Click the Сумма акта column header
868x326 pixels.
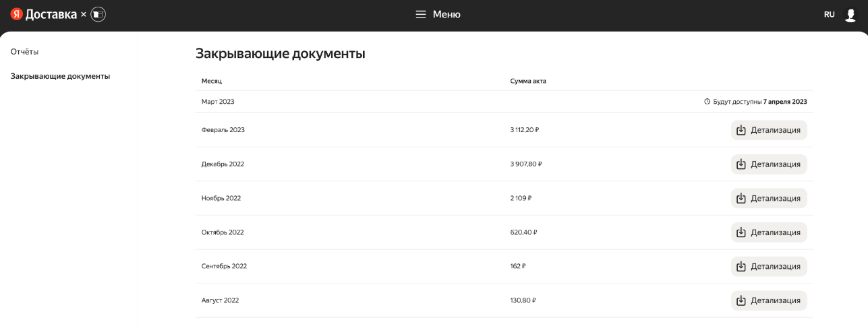click(528, 81)
